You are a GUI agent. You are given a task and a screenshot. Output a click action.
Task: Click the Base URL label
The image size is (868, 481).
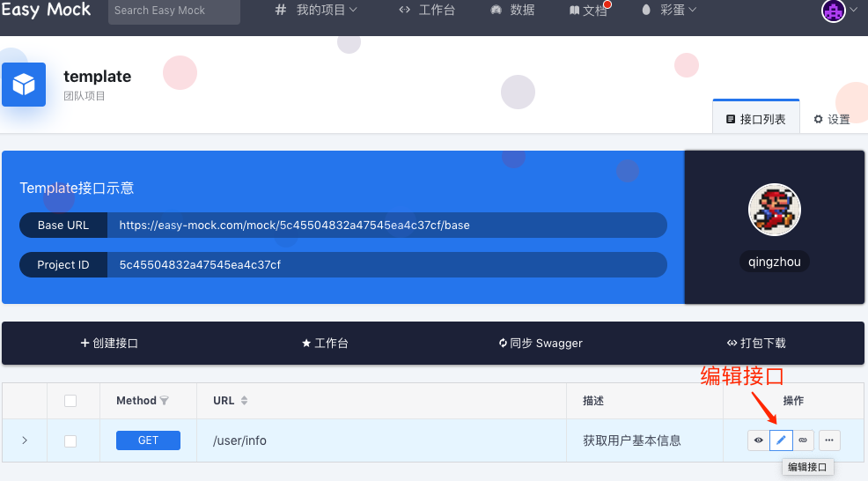tap(63, 225)
